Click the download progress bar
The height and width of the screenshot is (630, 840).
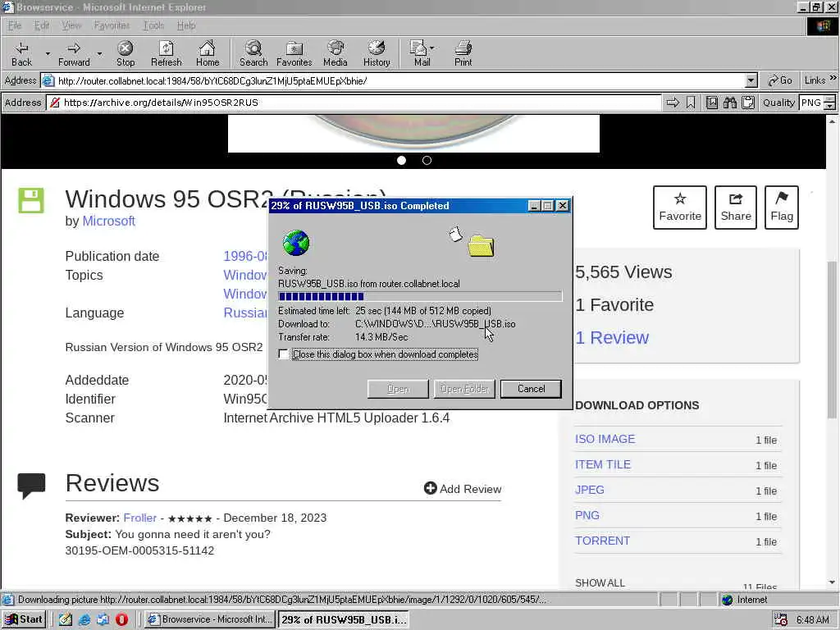[x=420, y=296]
